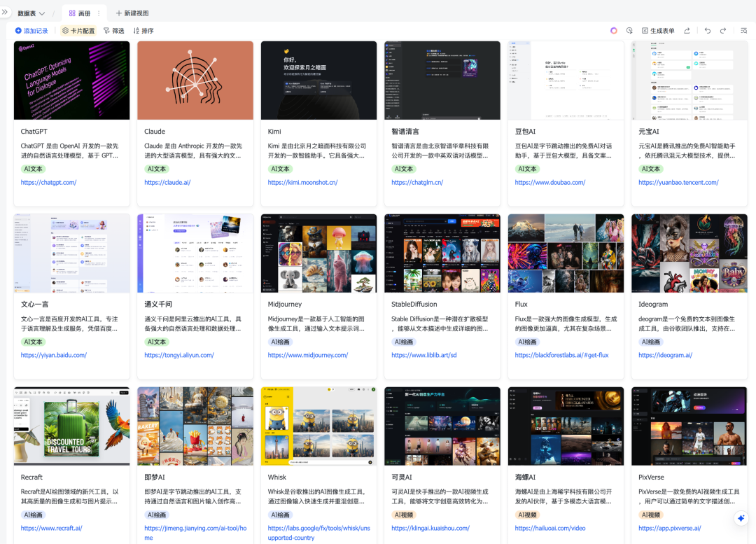Open the https://claude.ai/ link

coord(167,182)
